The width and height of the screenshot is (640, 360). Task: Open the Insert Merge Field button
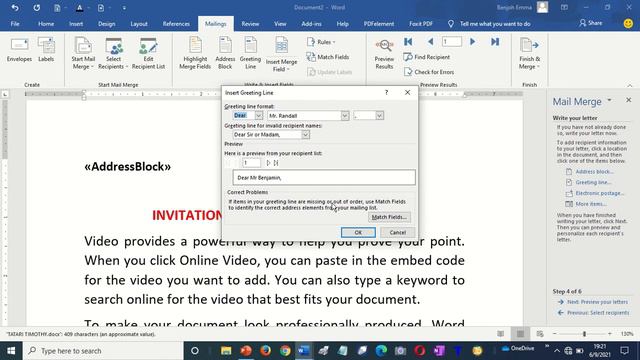[281, 54]
